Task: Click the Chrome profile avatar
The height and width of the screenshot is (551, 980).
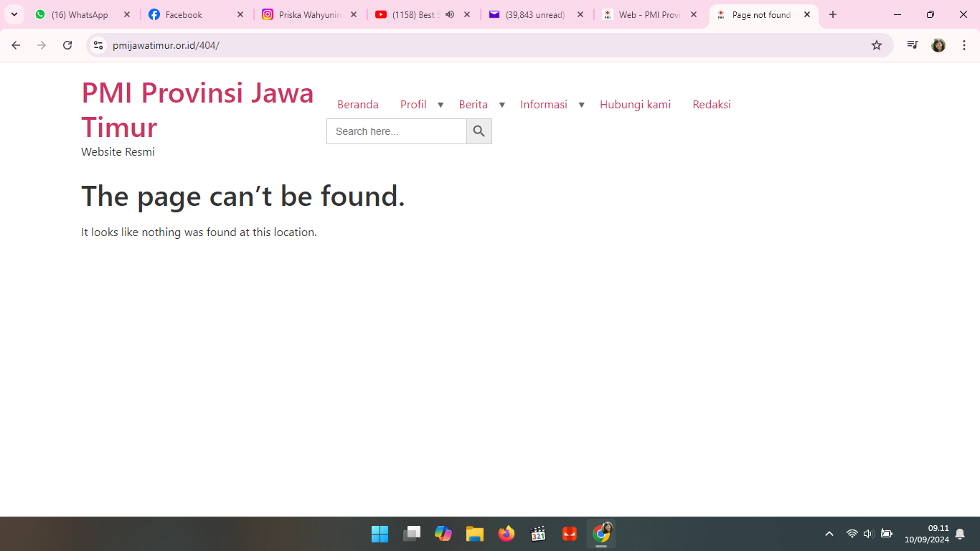Action: click(x=938, y=45)
